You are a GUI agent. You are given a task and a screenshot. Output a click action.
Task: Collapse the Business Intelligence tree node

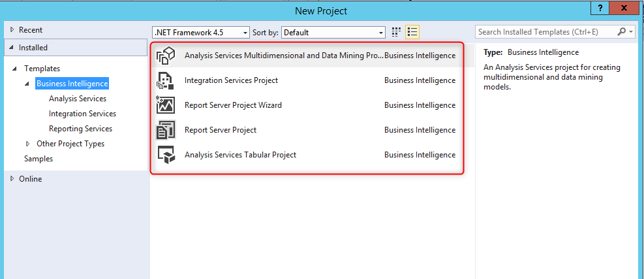point(27,84)
